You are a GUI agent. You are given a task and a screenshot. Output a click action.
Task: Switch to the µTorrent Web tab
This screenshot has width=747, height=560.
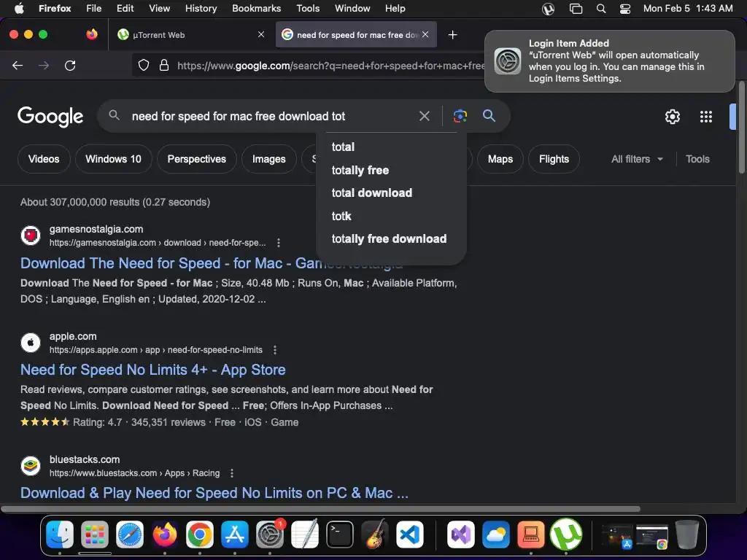192,35
